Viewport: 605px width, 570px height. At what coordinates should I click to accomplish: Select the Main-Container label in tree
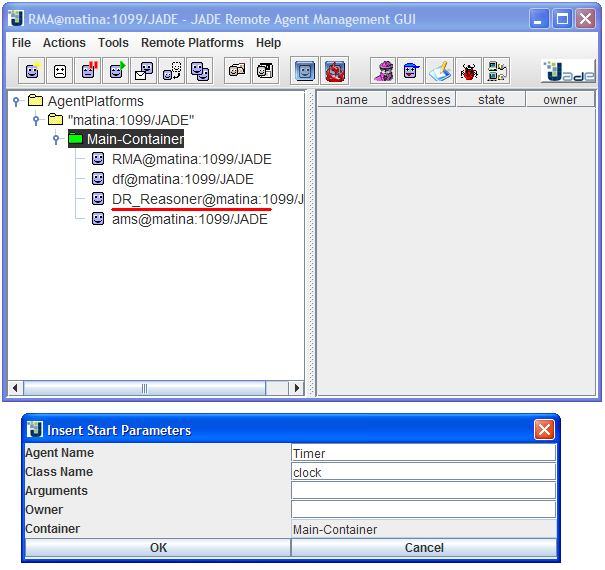pyautogui.click(x=135, y=139)
